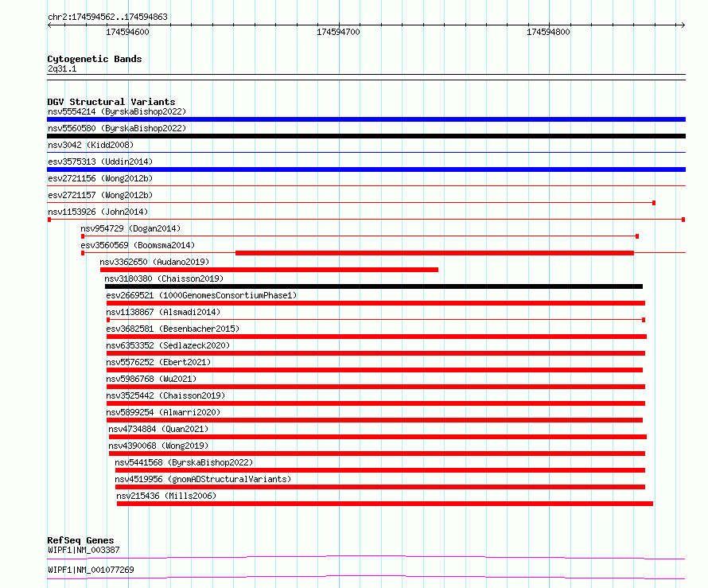Viewport: 708px width, 588px height.
Task: Select the red bar under nsv4519956
Action: (x=380, y=487)
